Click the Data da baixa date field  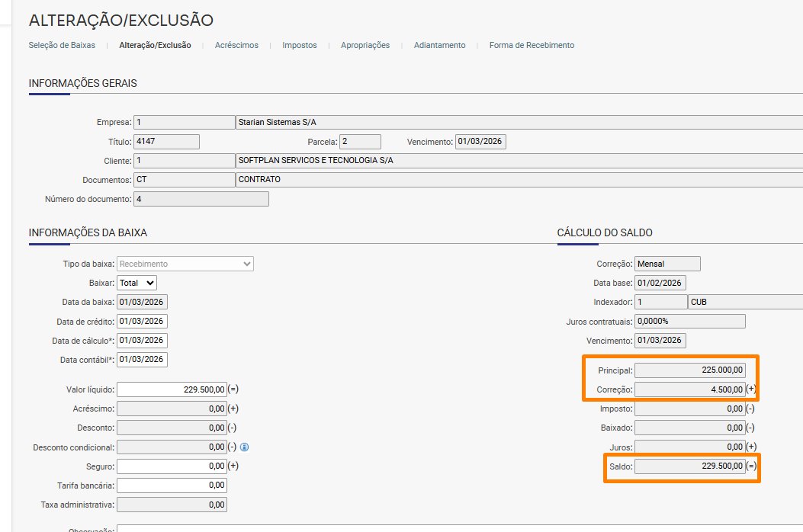[x=142, y=302]
